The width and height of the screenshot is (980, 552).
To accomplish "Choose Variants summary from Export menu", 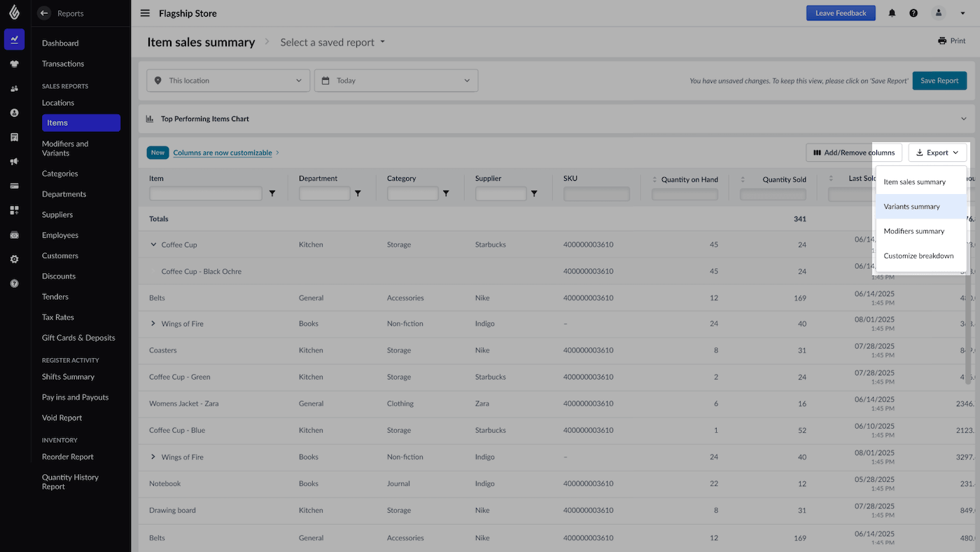I will point(921,207).
